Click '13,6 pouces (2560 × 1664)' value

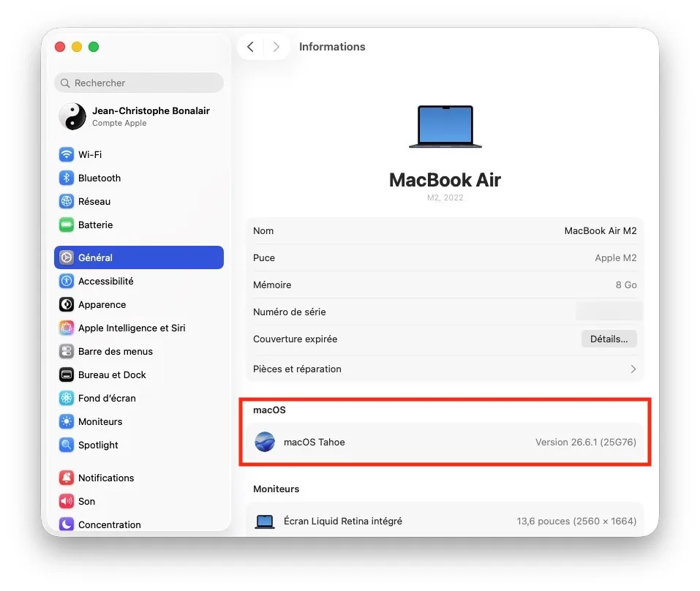click(x=576, y=522)
